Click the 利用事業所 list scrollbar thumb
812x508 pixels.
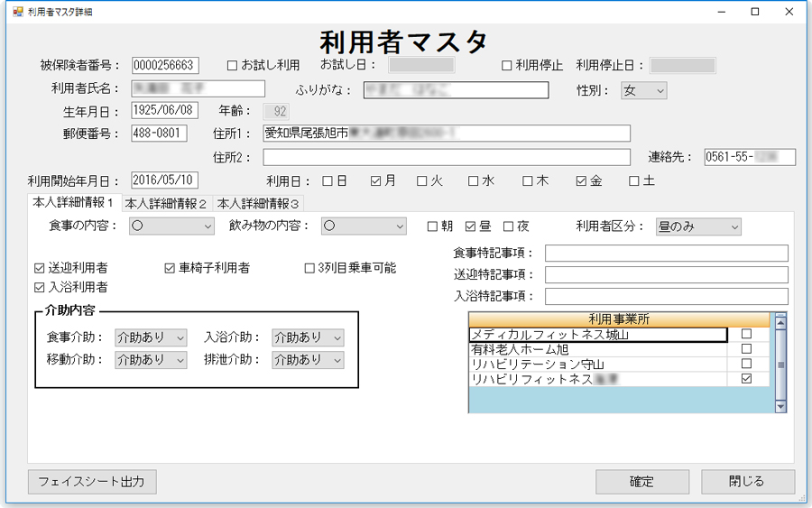[780, 365]
